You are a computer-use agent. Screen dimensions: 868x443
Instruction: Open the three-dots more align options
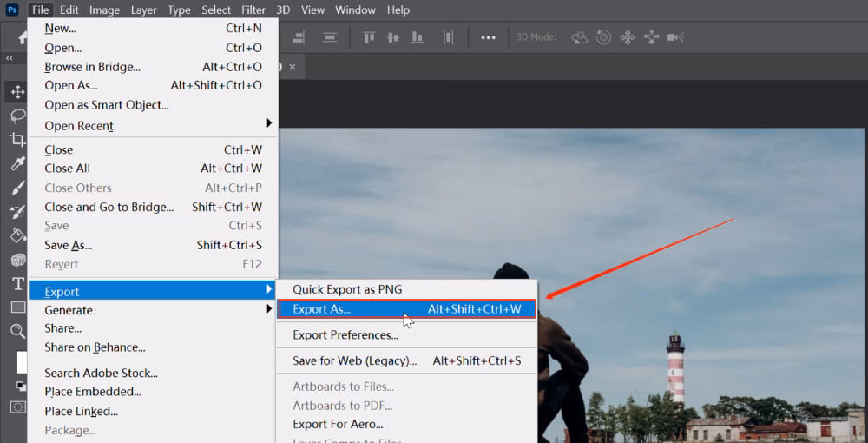488,37
